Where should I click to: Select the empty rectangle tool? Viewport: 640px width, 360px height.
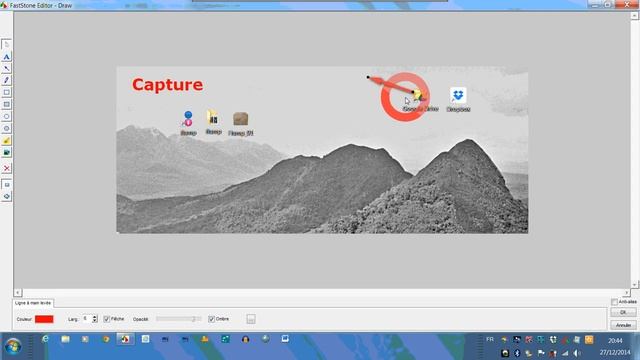(x=7, y=93)
